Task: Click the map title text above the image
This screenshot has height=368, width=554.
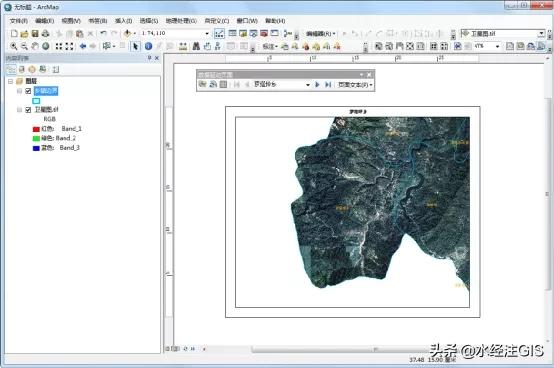Action: pyautogui.click(x=358, y=112)
